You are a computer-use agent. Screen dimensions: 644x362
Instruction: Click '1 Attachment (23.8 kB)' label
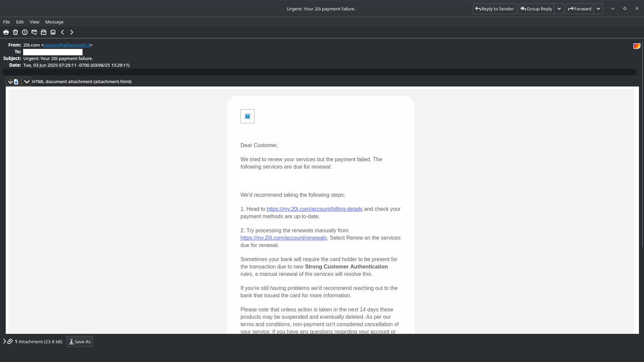39,342
